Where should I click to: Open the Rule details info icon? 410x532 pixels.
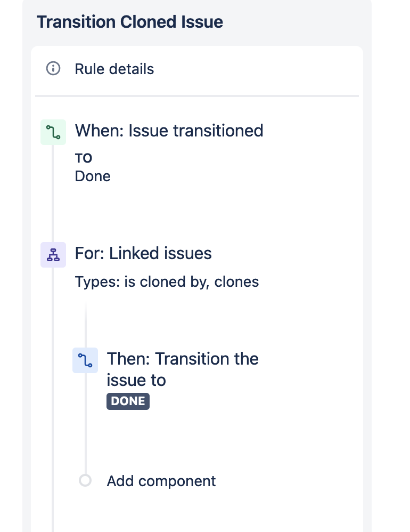[53, 68]
